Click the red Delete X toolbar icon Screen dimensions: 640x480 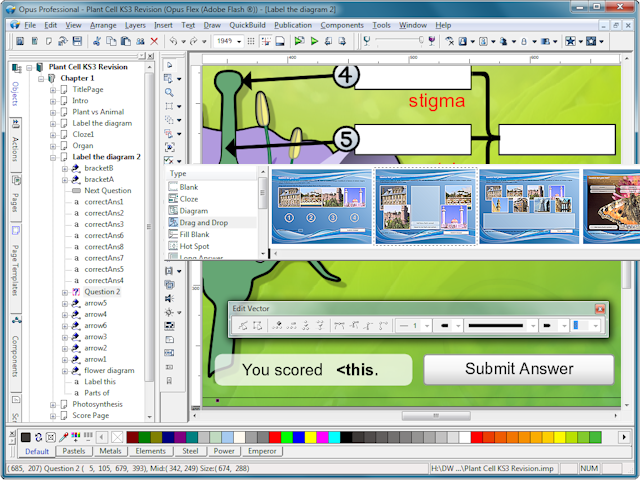click(x=154, y=41)
